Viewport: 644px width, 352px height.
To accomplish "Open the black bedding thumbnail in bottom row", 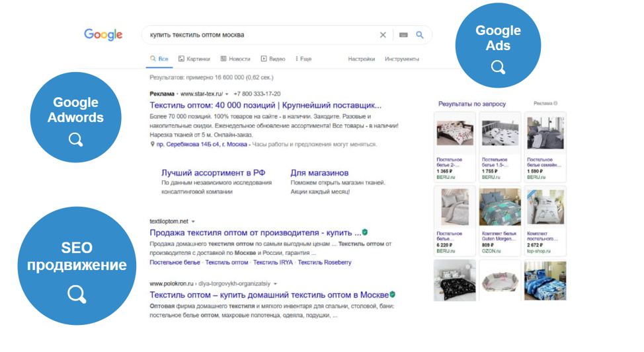I will [x=455, y=281].
